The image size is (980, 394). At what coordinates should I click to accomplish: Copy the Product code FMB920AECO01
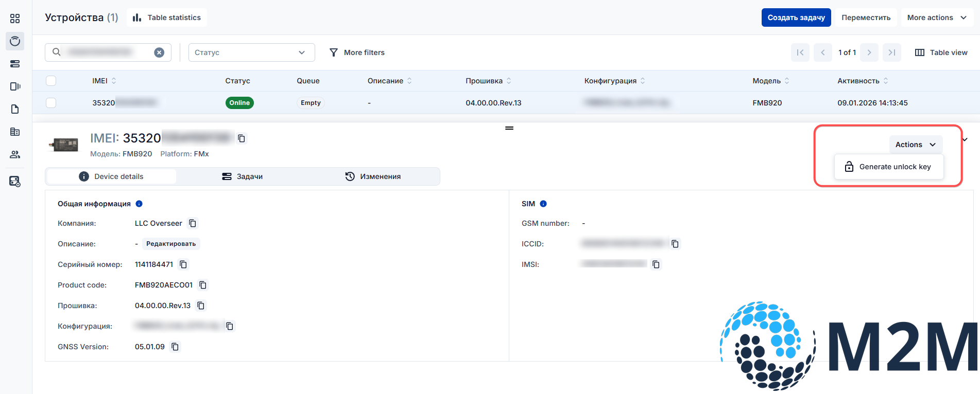coord(203,285)
